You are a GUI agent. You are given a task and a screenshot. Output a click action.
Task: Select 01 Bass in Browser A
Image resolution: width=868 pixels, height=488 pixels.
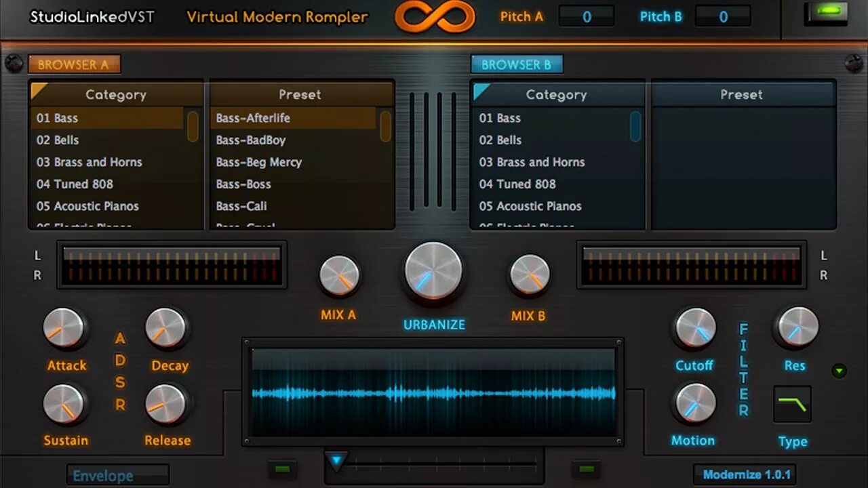pyautogui.click(x=107, y=118)
